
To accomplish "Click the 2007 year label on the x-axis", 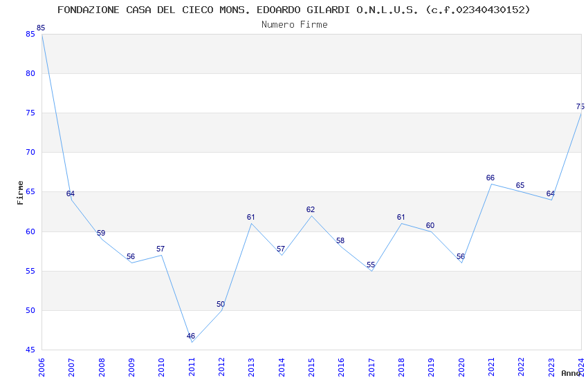I will [72, 366].
